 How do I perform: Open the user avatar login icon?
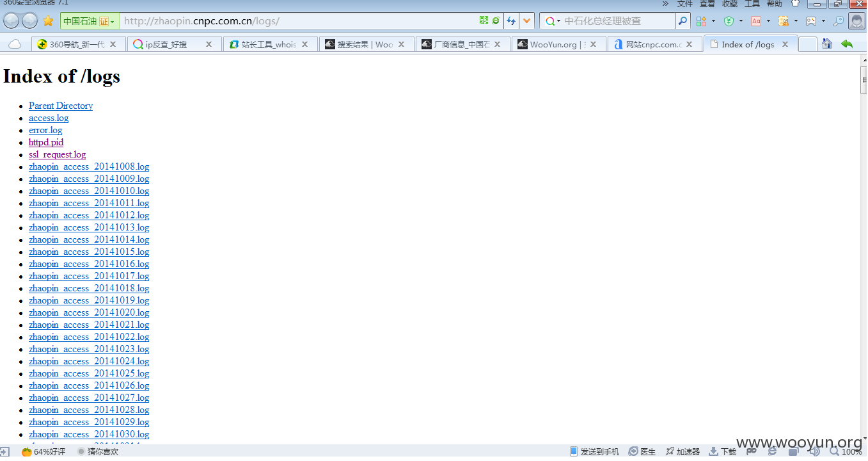pyautogui.click(x=857, y=21)
